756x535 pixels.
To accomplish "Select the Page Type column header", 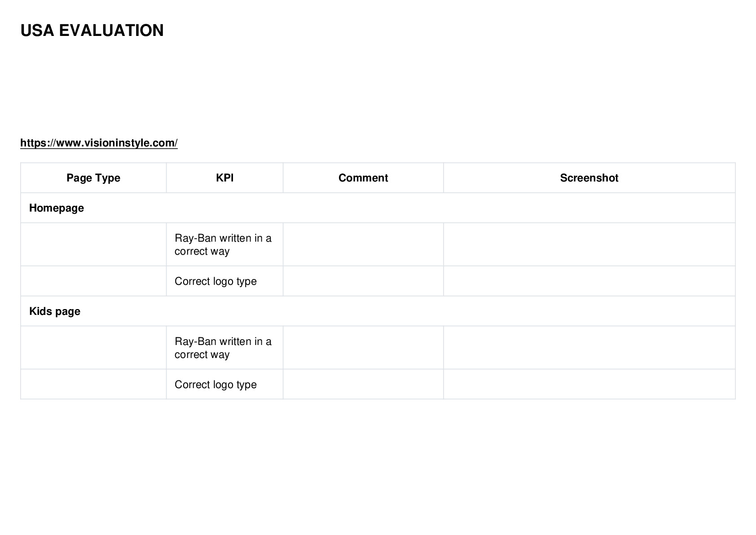I will pos(93,178).
